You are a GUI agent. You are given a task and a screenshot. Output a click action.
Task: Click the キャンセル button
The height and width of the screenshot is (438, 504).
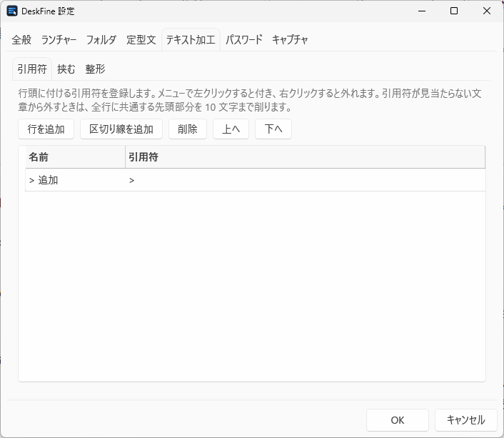tap(465, 420)
